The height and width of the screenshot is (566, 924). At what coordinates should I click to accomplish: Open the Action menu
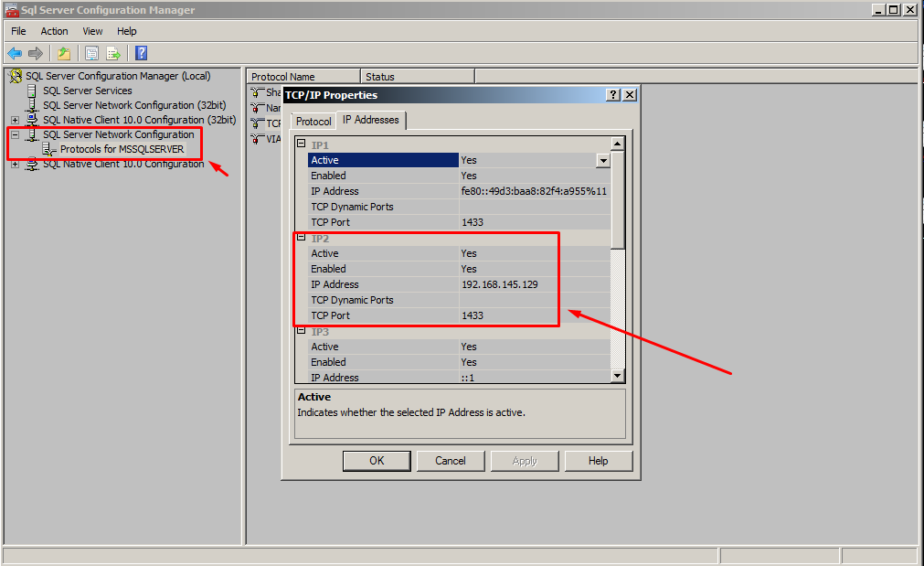coord(54,31)
